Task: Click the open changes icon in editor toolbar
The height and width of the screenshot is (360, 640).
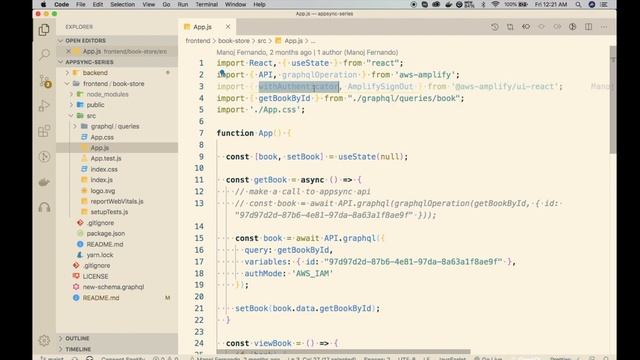Action: pos(510,27)
